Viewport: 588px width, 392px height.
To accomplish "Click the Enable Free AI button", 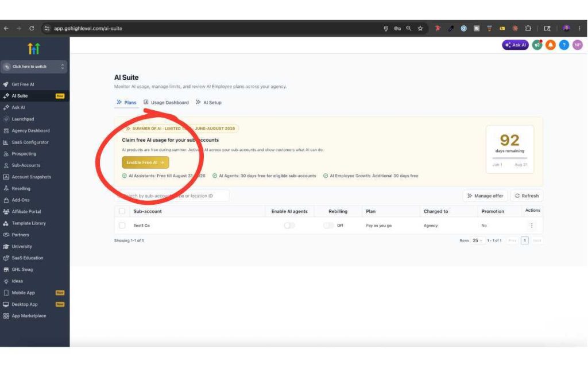I will pyautogui.click(x=145, y=162).
